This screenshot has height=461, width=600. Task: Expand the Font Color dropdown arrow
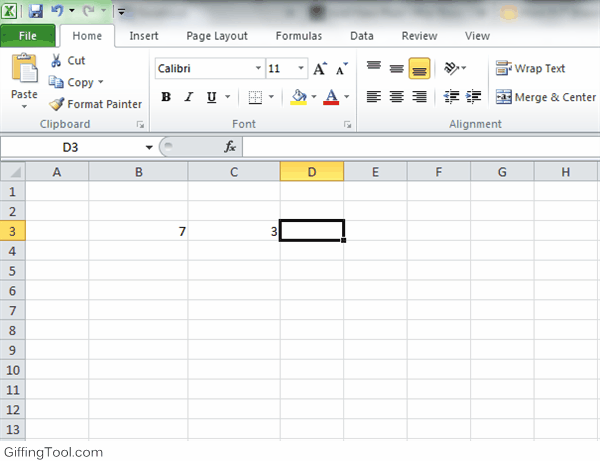pos(346,97)
